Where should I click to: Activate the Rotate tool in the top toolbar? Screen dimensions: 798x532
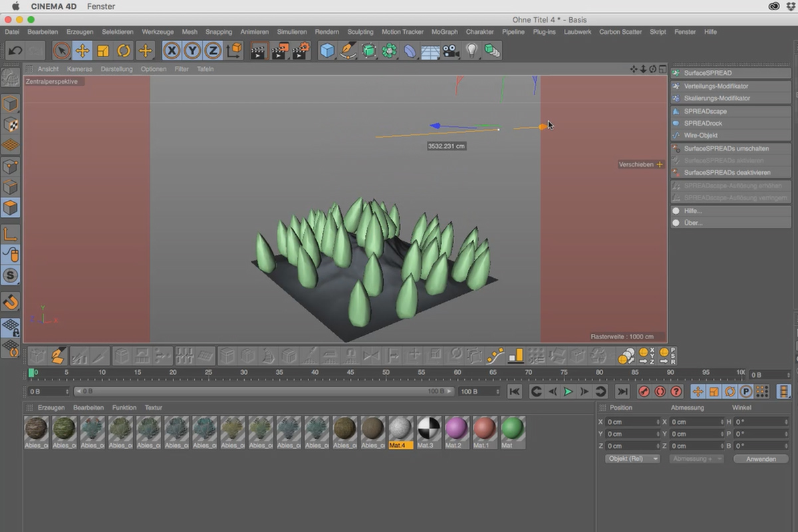point(124,51)
